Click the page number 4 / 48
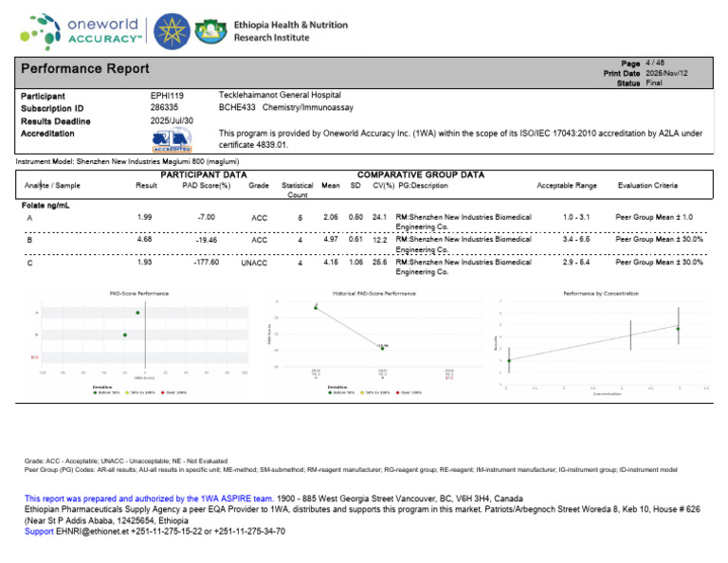The height and width of the screenshot is (563, 728). click(655, 63)
